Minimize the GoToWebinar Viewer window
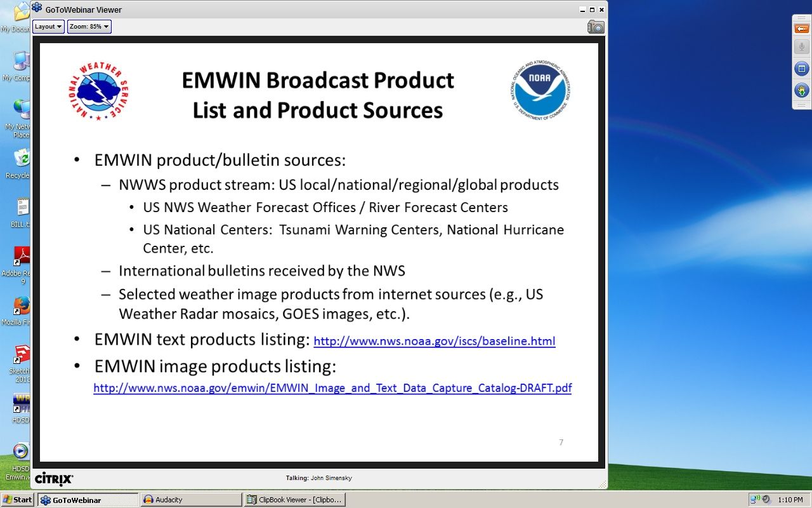This screenshot has width=812, height=508. click(x=583, y=10)
